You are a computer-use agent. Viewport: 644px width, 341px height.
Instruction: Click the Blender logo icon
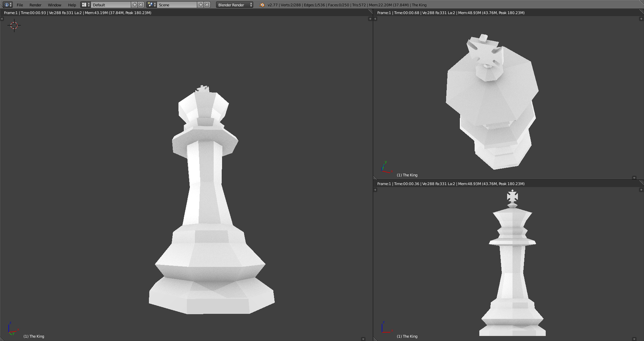(x=262, y=5)
